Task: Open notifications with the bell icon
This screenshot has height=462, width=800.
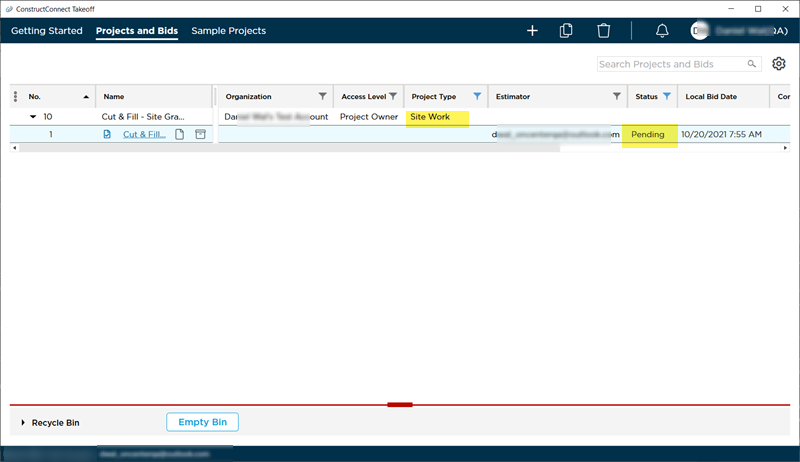Action: click(x=662, y=31)
